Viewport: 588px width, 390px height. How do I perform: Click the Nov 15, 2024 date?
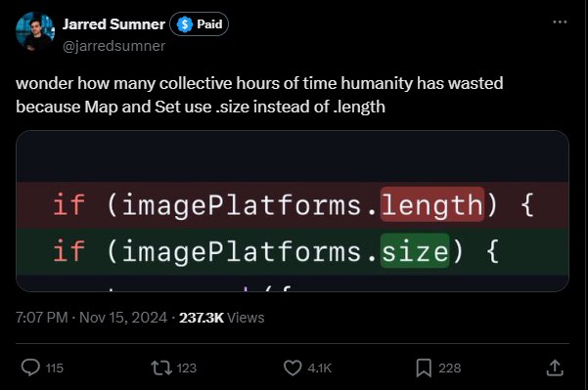coord(123,318)
